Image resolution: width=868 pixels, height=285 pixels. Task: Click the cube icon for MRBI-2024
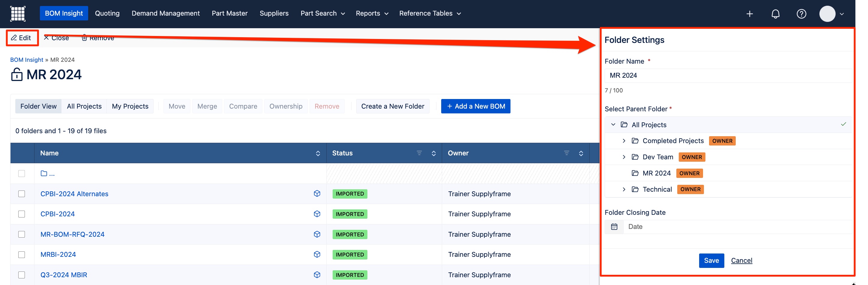click(x=317, y=254)
